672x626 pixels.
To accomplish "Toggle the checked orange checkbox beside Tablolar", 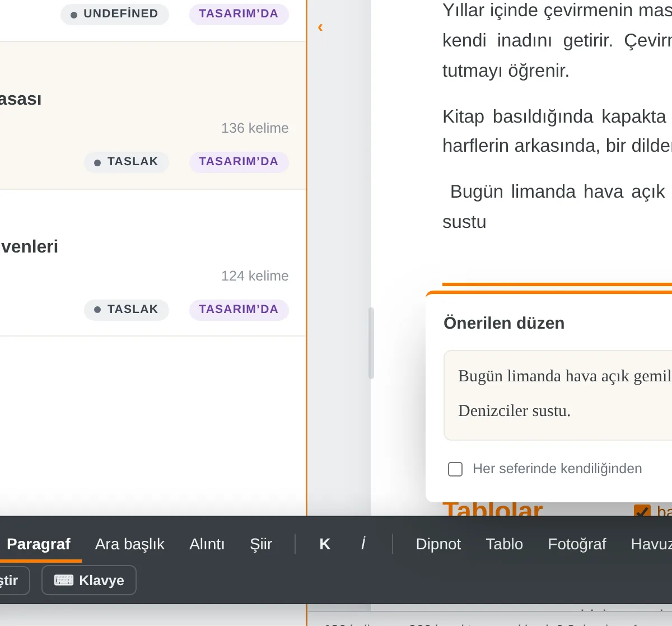I will pos(642,511).
